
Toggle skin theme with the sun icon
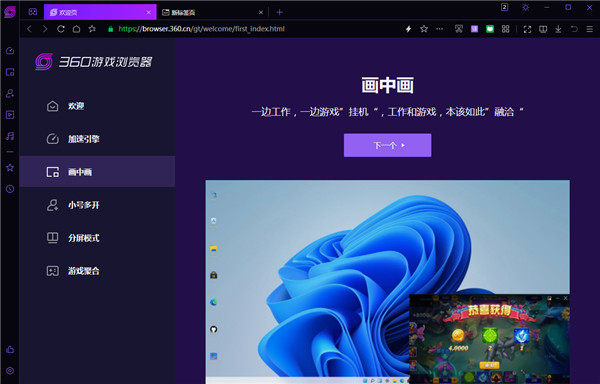526,7
